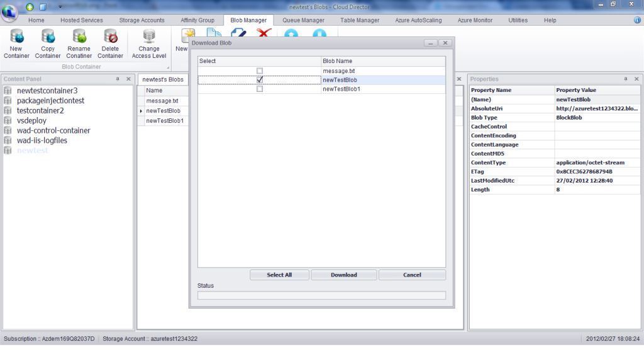Open Change Access Level tool
The width and height of the screenshot is (644, 364).
click(x=149, y=43)
